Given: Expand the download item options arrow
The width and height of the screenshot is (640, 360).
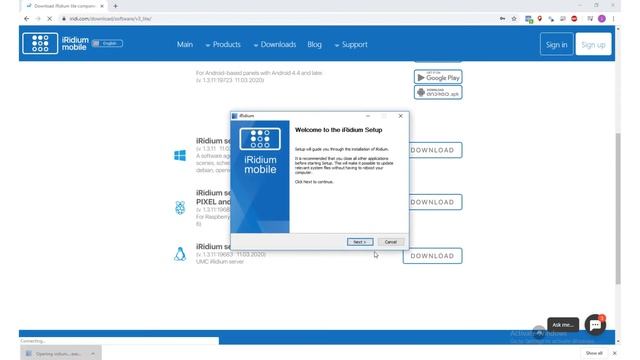Looking at the screenshot, I should tap(93, 353).
